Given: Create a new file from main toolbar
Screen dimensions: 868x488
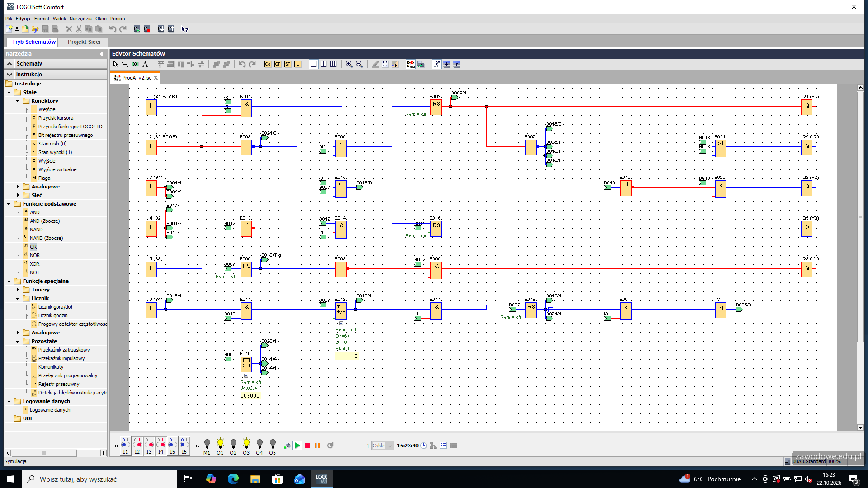Looking at the screenshot, I should coord(9,29).
